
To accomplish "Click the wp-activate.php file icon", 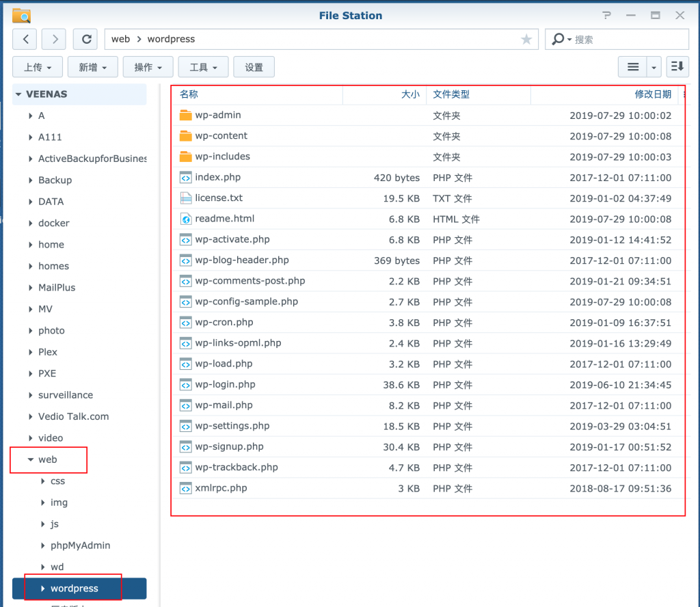I will 186,240.
